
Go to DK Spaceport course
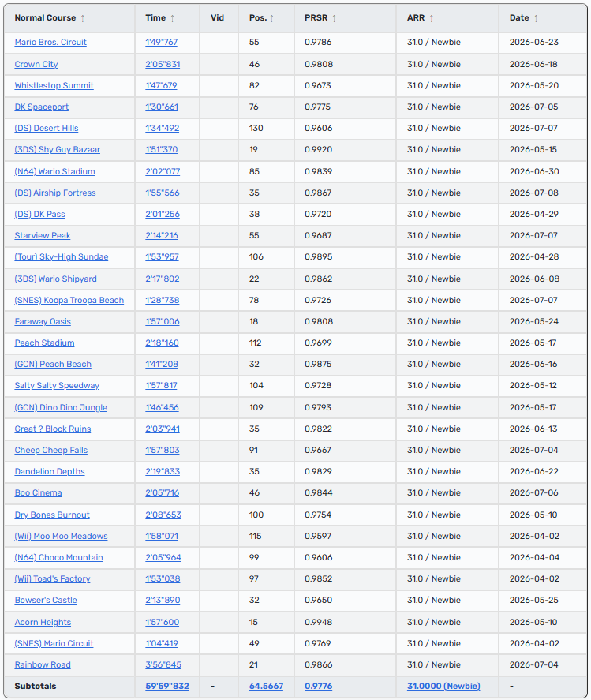coord(42,107)
